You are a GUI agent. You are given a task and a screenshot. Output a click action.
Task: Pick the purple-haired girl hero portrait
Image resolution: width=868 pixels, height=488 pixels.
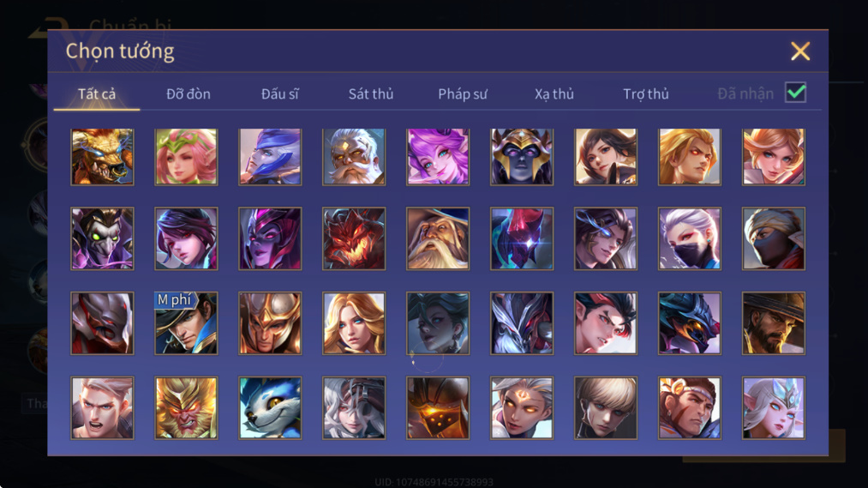(x=438, y=157)
